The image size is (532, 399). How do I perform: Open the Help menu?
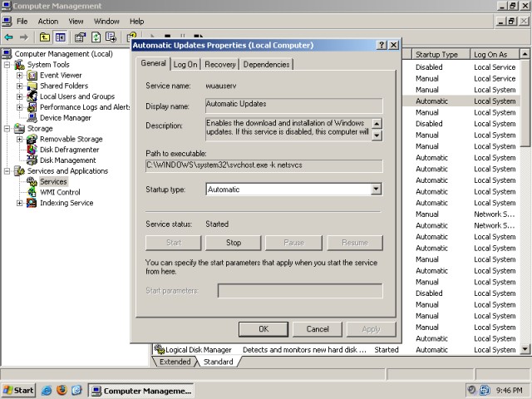pyautogui.click(x=136, y=22)
